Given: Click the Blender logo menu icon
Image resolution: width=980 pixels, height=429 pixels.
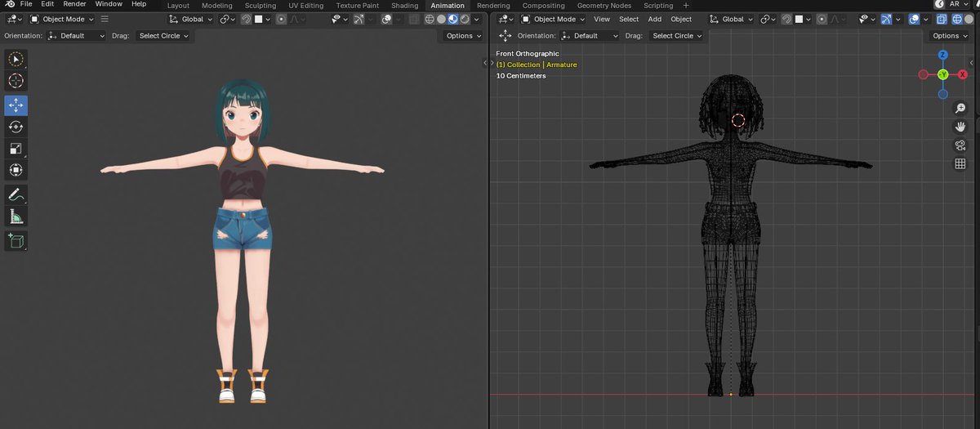Looking at the screenshot, I should point(10,4).
